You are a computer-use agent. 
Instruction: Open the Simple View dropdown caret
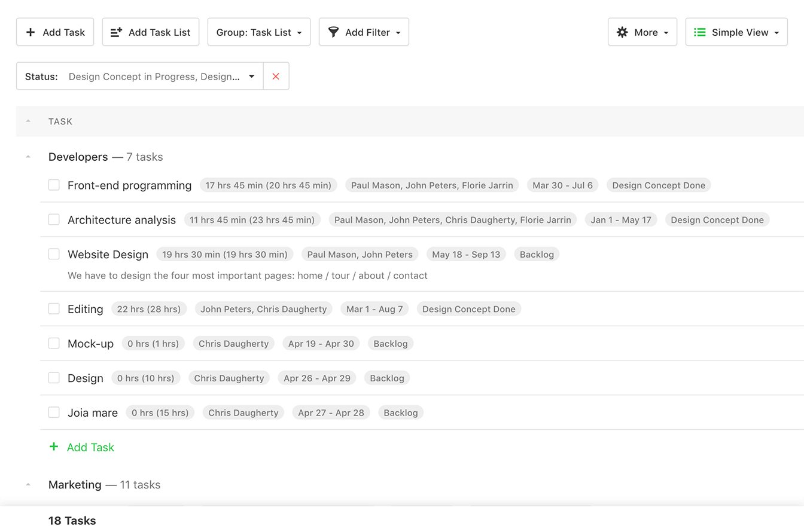tap(776, 33)
